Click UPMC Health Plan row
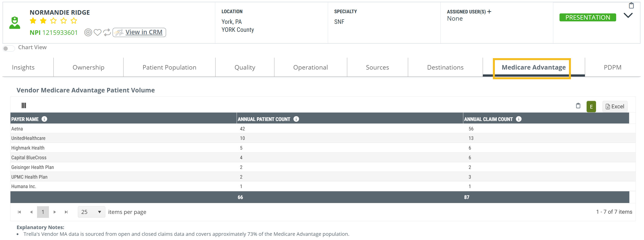This screenshot has width=644, height=240. (323, 177)
